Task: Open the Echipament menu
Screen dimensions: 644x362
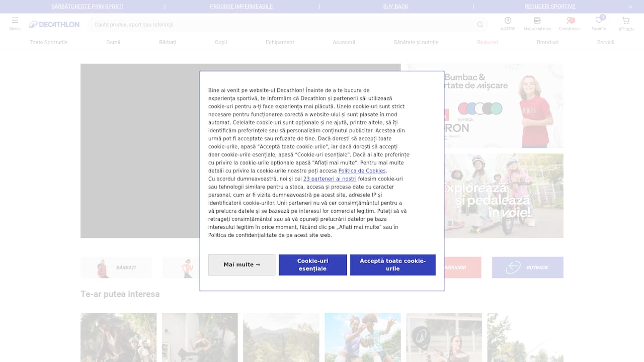Action: tap(280, 42)
